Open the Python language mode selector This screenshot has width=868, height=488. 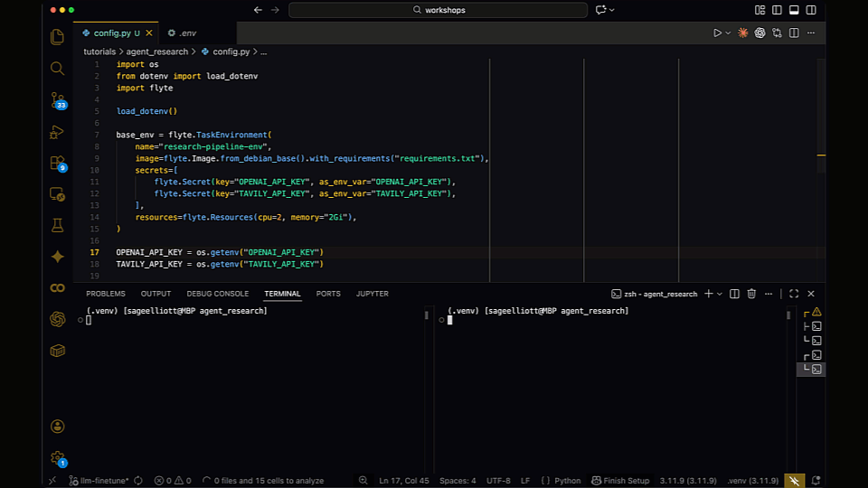562,481
